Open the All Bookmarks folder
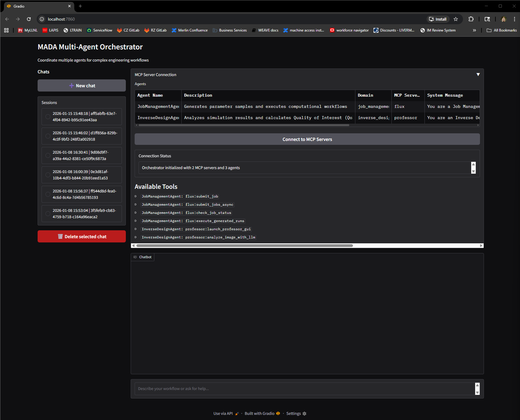This screenshot has height=420, width=520. [502, 30]
